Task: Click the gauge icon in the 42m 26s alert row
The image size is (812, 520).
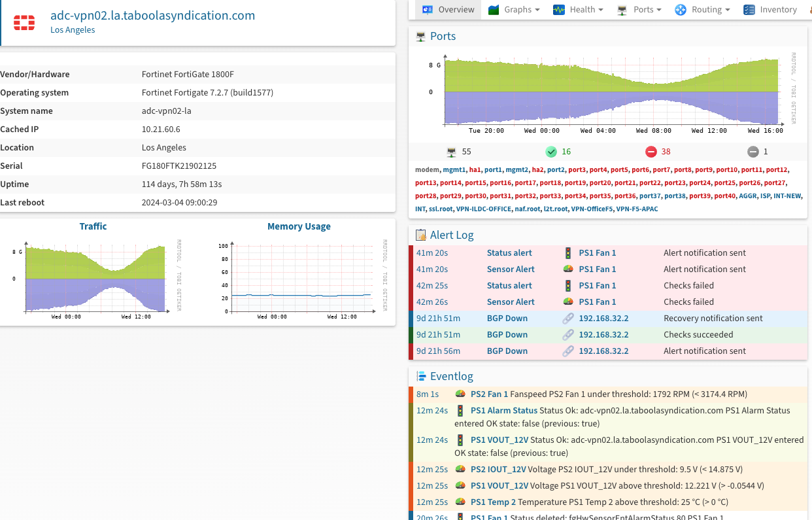Action: point(567,302)
